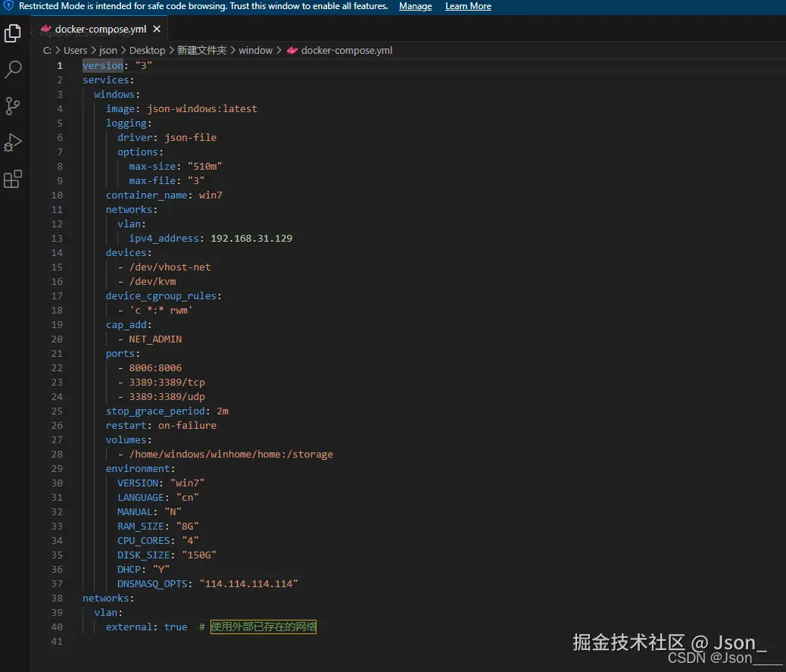
Task: Click the NET_ADMIN capability entry
Action: coord(155,339)
